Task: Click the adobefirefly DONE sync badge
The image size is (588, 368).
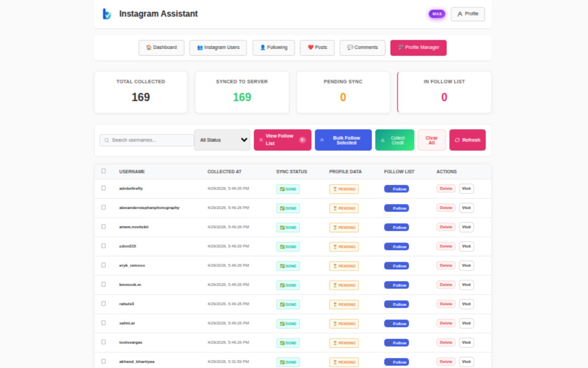Action: pos(288,189)
